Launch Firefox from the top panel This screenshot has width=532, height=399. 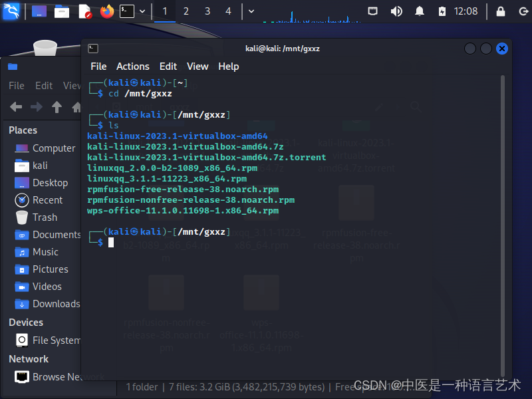[x=107, y=11]
